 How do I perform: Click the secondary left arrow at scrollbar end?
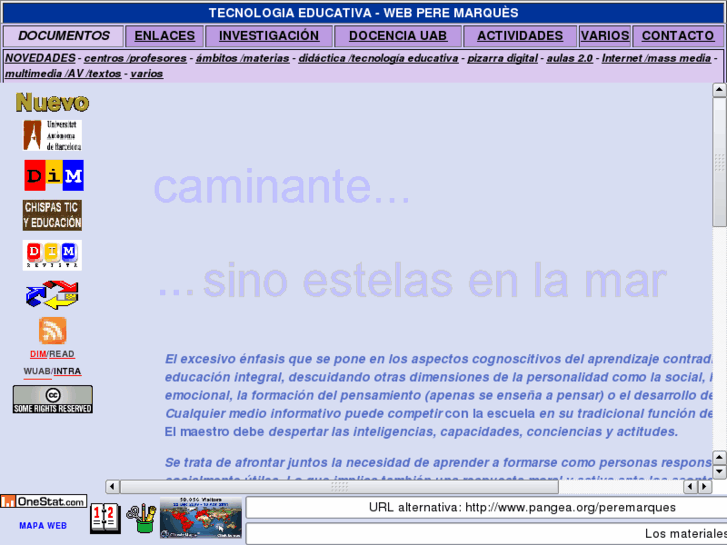pos(691,487)
